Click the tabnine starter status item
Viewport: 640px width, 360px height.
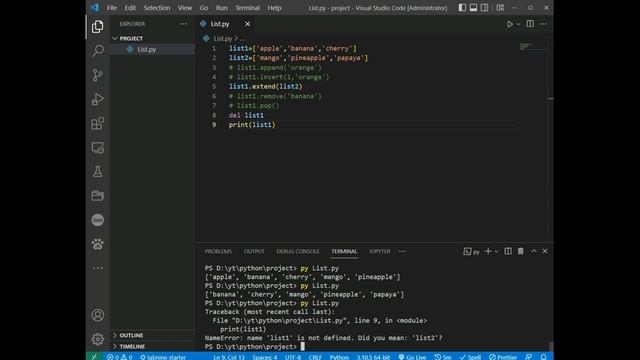163,357
